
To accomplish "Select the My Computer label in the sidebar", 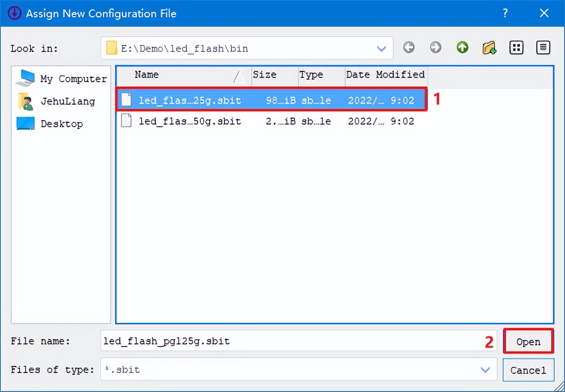I will click(74, 79).
